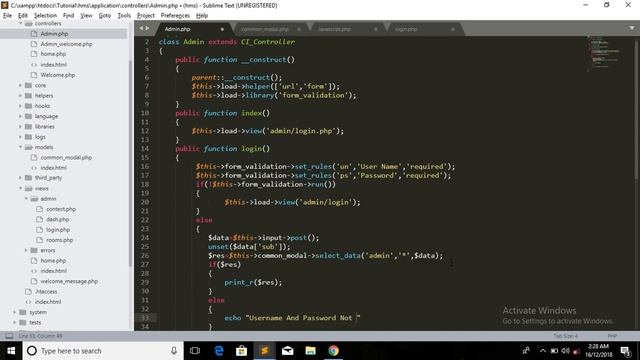Click the unsaved-changes dot on Admin.php tab
The image size is (640, 360).
[222, 29]
